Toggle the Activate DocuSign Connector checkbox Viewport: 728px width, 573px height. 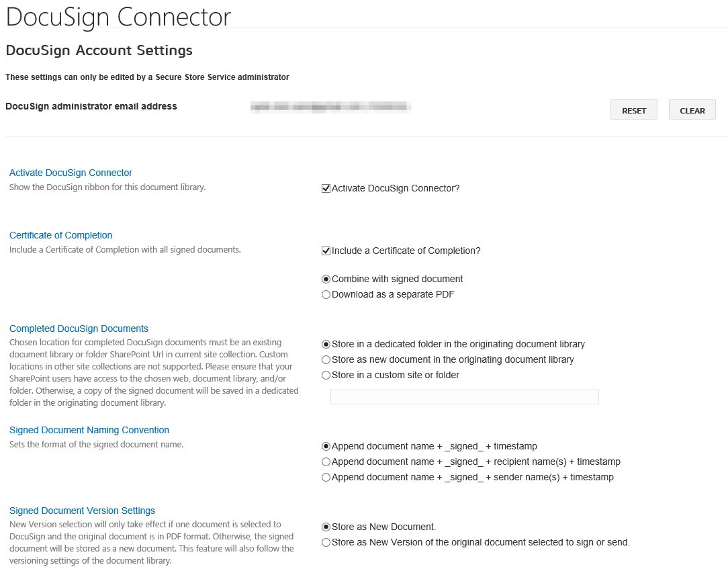[x=326, y=188]
